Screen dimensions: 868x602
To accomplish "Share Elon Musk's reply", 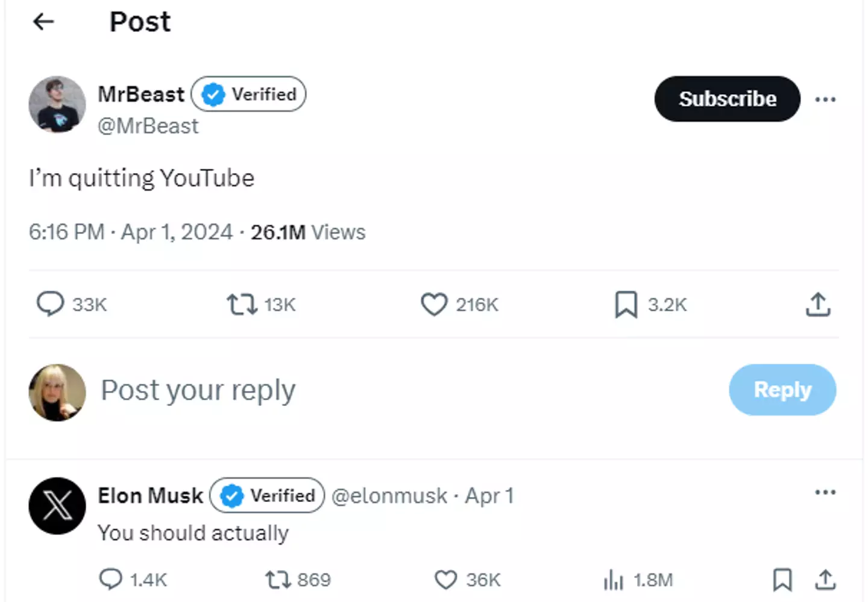I will pyautogui.click(x=825, y=580).
